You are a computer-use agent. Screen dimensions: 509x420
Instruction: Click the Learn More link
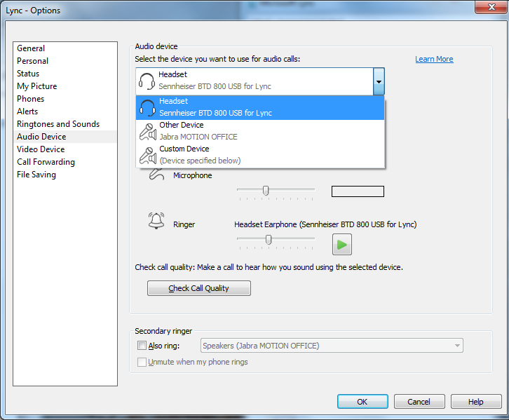click(434, 59)
